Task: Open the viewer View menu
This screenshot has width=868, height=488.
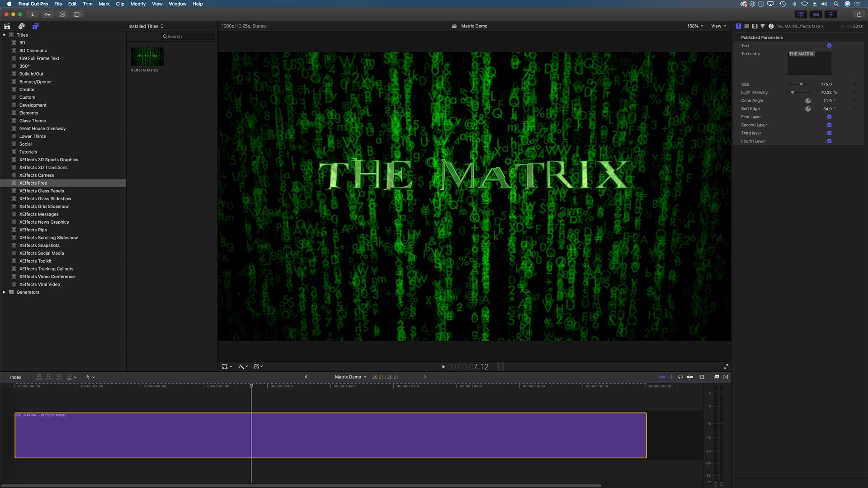Action: pyautogui.click(x=718, y=26)
